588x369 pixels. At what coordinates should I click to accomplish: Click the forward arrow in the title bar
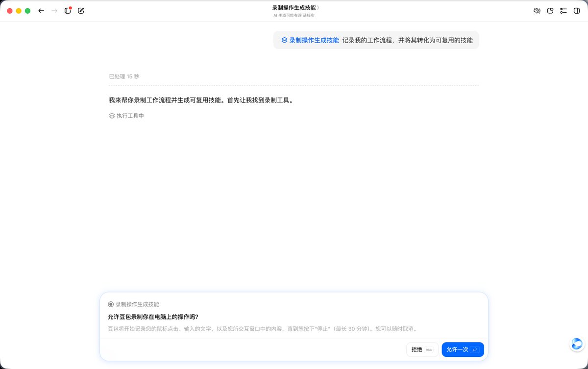pyautogui.click(x=54, y=11)
